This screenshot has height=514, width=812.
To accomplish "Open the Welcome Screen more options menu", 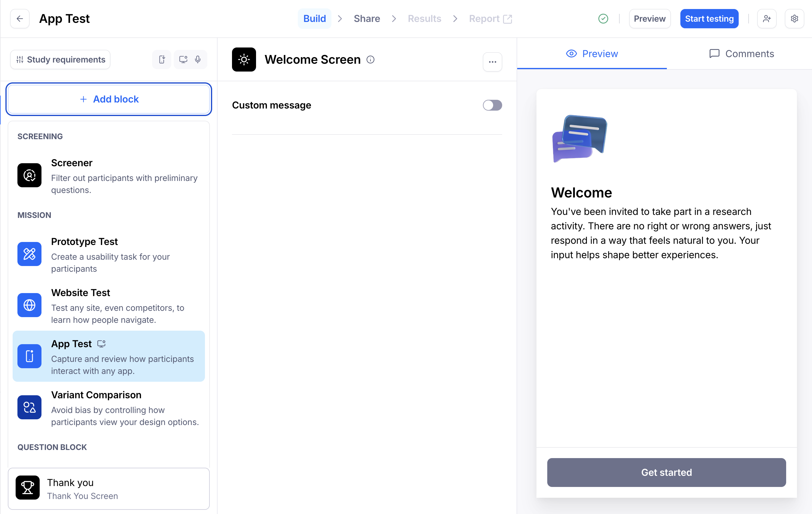I will coord(492,62).
